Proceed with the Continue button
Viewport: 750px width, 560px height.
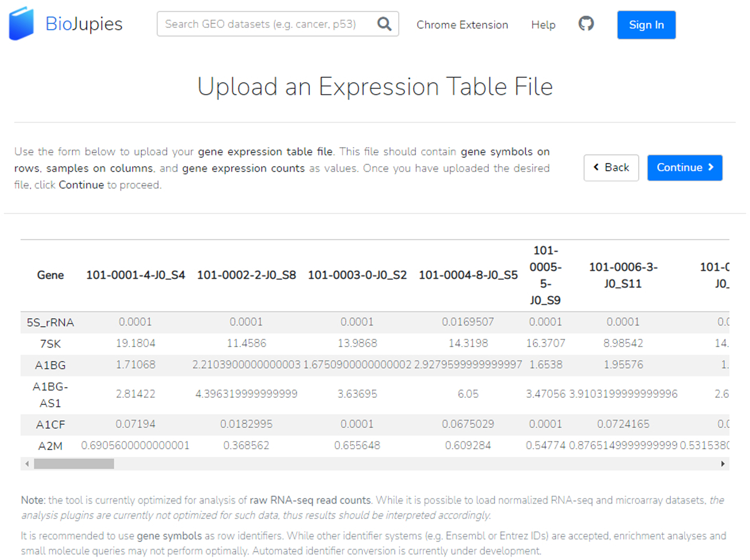click(x=684, y=167)
